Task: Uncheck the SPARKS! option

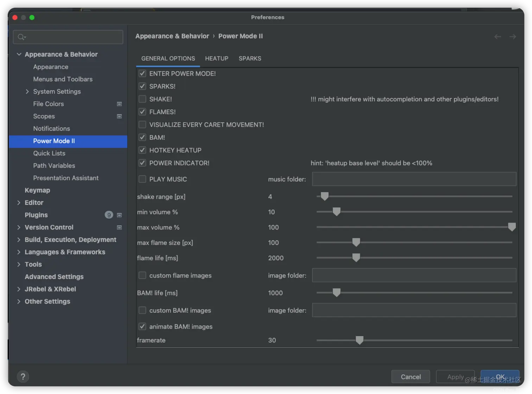Action: (x=142, y=86)
